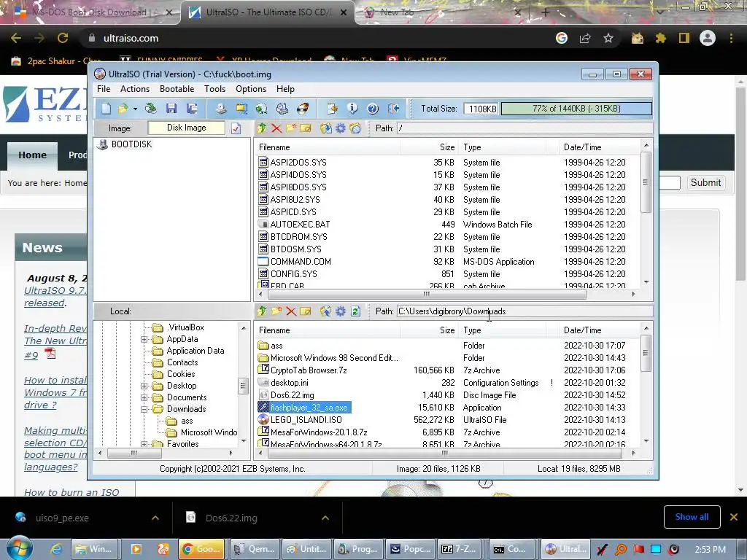
Task: Click the red X Delete icon in Local pane toolbar
Action: pos(291,311)
